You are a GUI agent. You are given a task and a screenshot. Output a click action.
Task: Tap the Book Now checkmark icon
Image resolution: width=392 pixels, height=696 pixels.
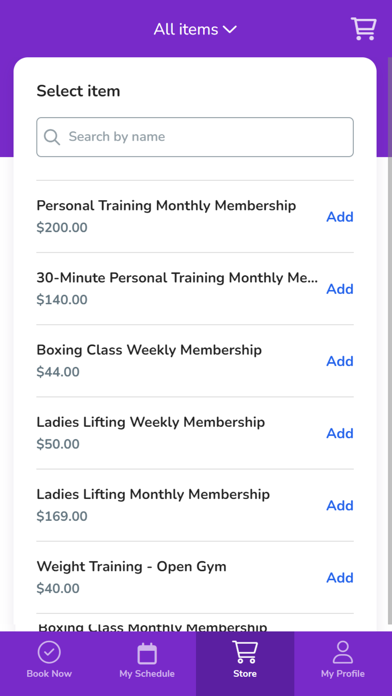coord(49,652)
